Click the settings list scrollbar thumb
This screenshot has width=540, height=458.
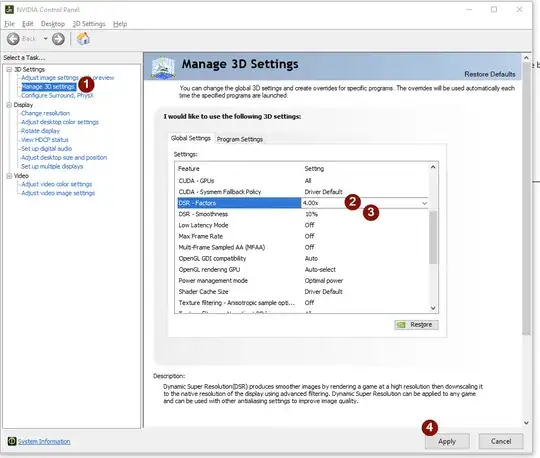(x=433, y=238)
